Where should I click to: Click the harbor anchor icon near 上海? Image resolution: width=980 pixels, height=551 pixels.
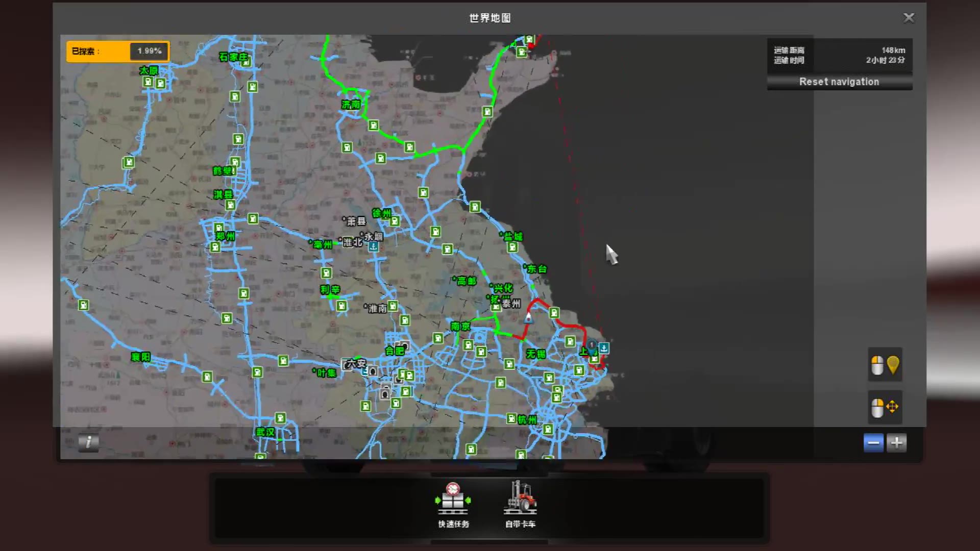[x=604, y=348]
